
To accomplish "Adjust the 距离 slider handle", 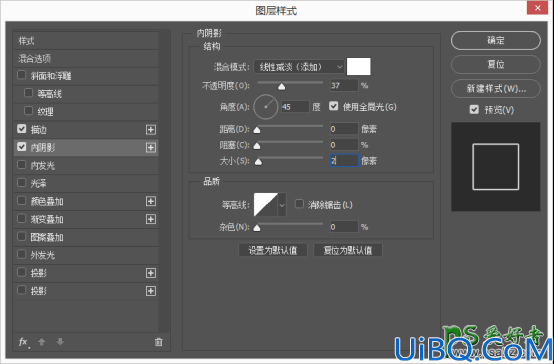I will point(257,130).
